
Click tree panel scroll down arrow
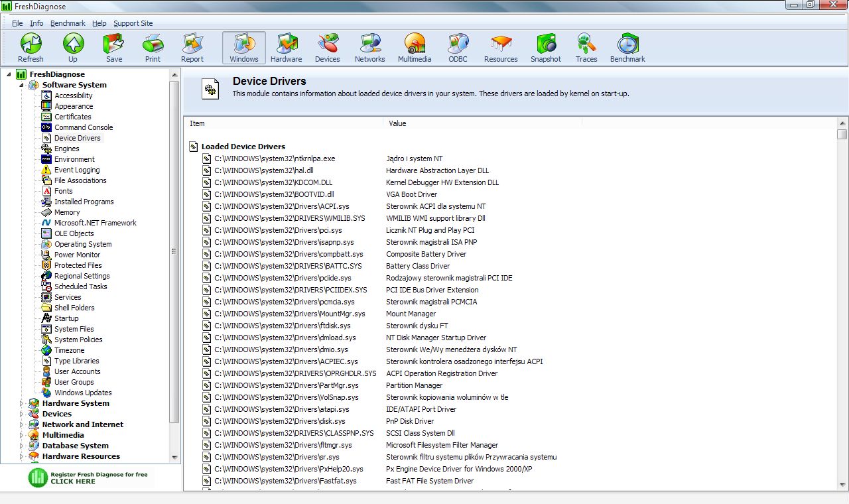(174, 458)
